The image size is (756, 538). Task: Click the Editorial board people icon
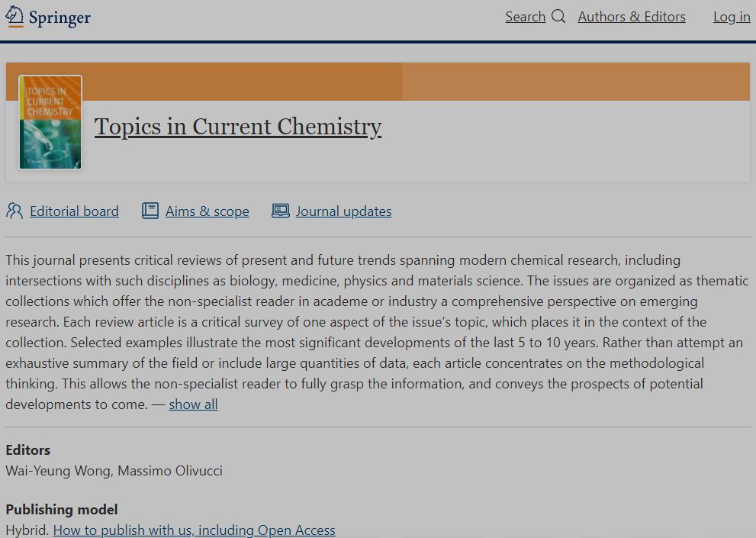click(x=14, y=211)
